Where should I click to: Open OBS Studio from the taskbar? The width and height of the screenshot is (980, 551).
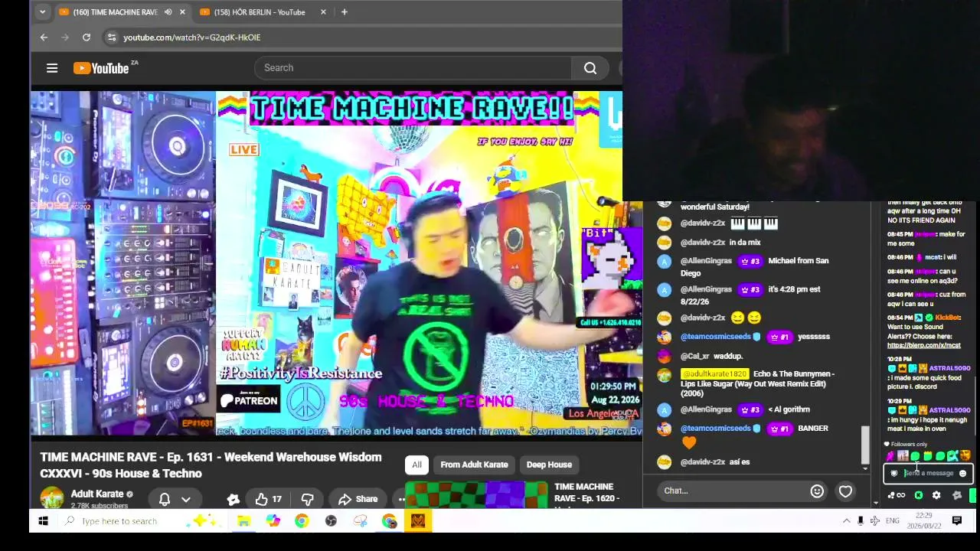point(331,521)
